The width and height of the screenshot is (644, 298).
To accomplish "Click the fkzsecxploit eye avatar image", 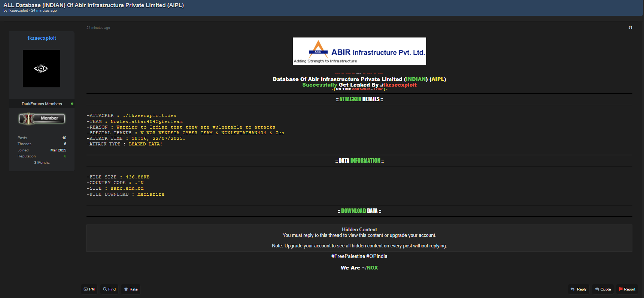I will click(42, 69).
